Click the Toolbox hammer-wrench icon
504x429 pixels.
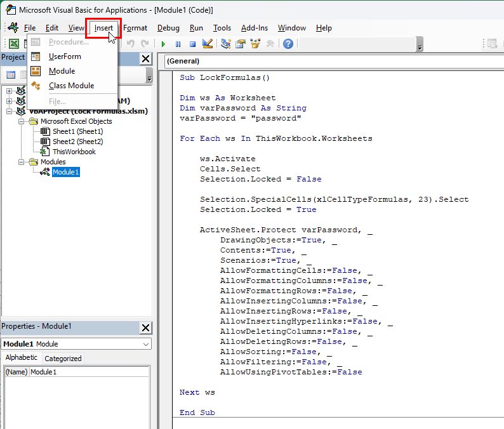coord(270,43)
